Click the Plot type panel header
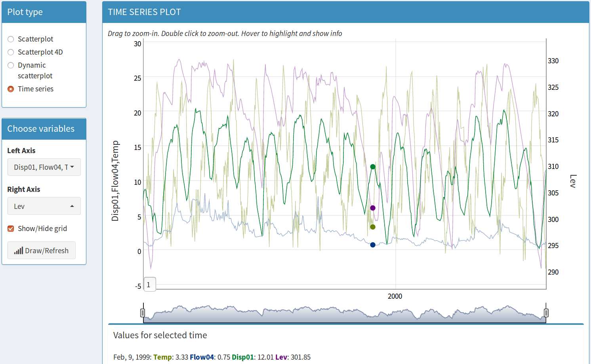Image resolution: width=591 pixels, height=364 pixels. 44,12
